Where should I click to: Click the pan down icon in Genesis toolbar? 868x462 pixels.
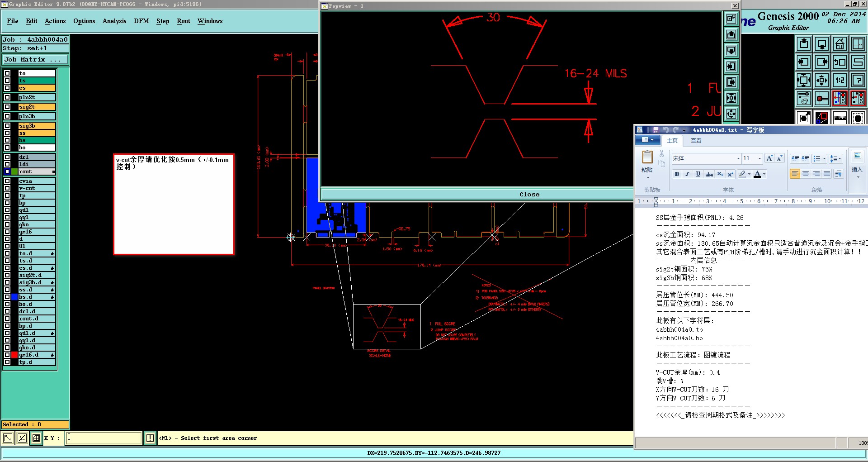pyautogui.click(x=822, y=44)
